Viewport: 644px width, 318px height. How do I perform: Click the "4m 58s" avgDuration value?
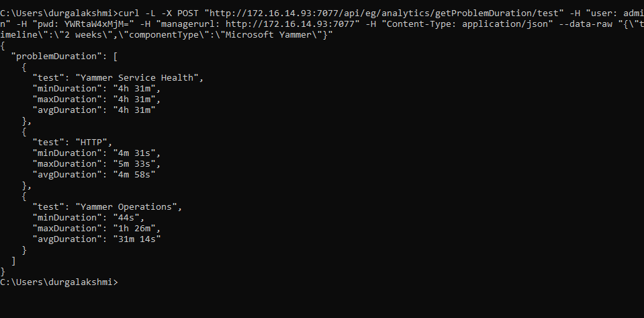coord(134,174)
